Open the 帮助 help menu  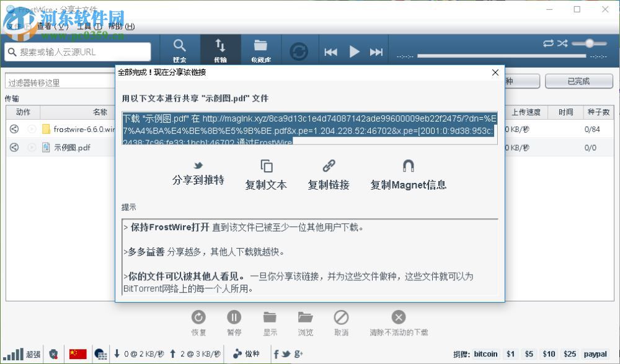[122, 27]
